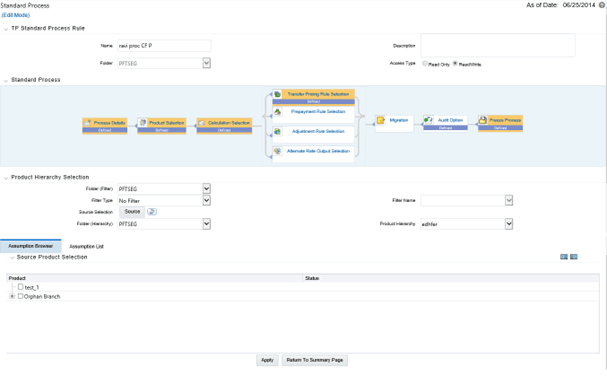Check the test_1 product checkbox
Screen dimensions: 607x376
tap(21, 287)
